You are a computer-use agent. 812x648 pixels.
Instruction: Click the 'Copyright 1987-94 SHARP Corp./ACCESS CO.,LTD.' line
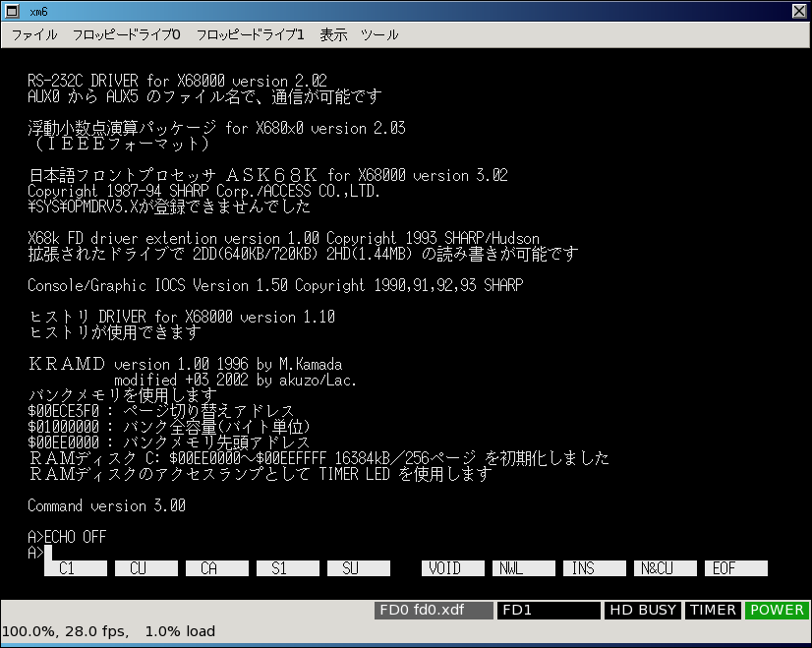(204, 191)
